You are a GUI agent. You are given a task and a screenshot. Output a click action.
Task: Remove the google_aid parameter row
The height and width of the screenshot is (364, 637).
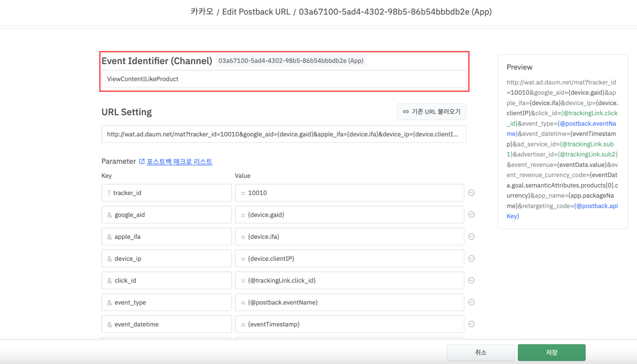471,214
